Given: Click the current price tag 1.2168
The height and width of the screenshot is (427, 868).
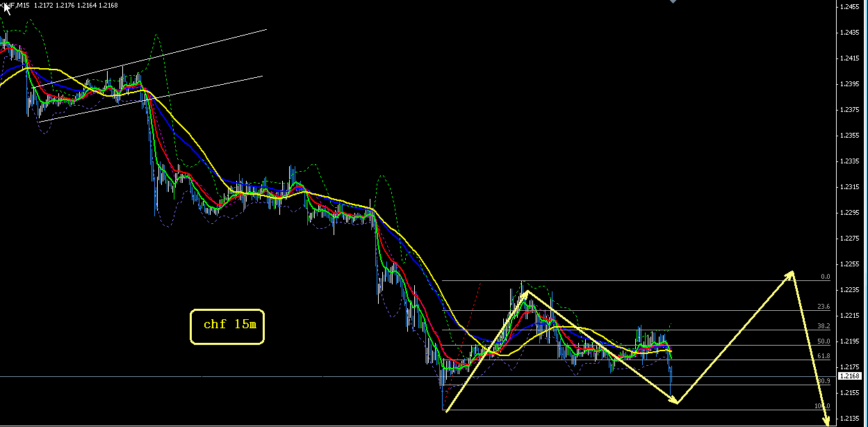Looking at the screenshot, I should point(850,376).
